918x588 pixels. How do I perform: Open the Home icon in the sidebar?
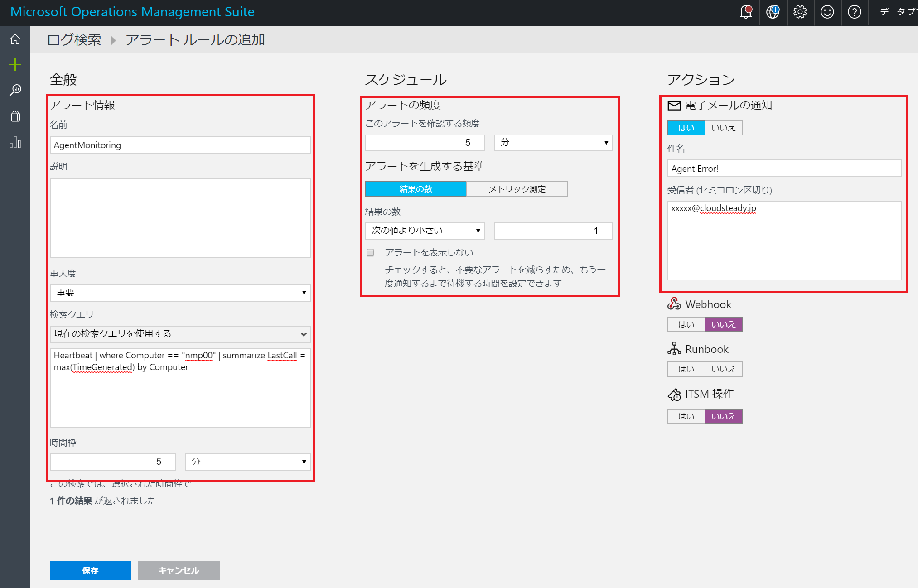coord(15,39)
